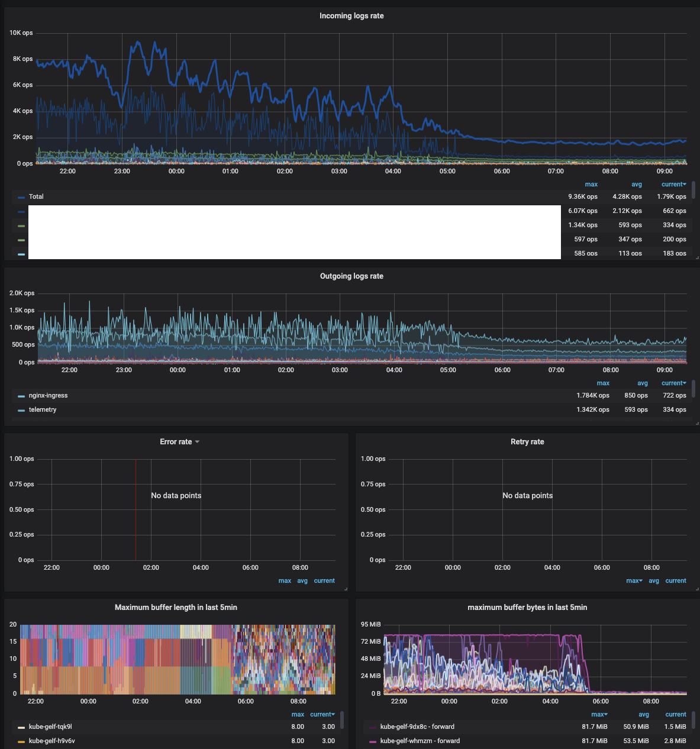The width and height of the screenshot is (700, 749).
Task: Click the kube-gelf-whmzm forward color icon
Action: 373,741
